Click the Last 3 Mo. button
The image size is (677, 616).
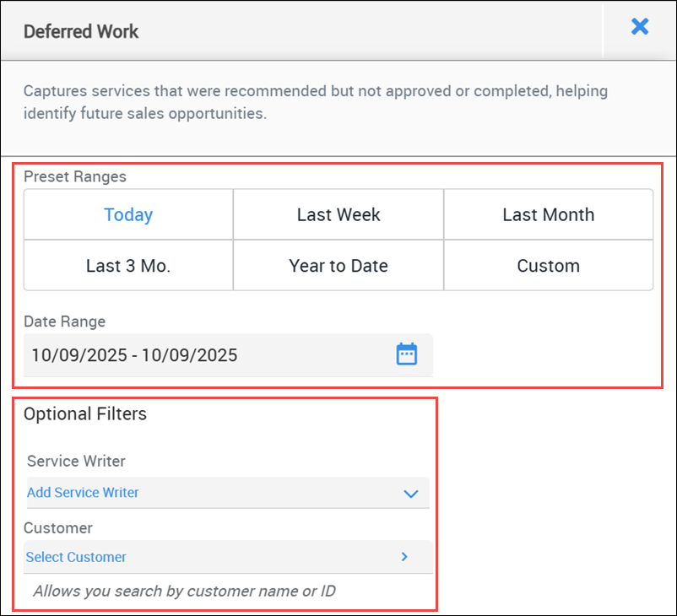[127, 265]
